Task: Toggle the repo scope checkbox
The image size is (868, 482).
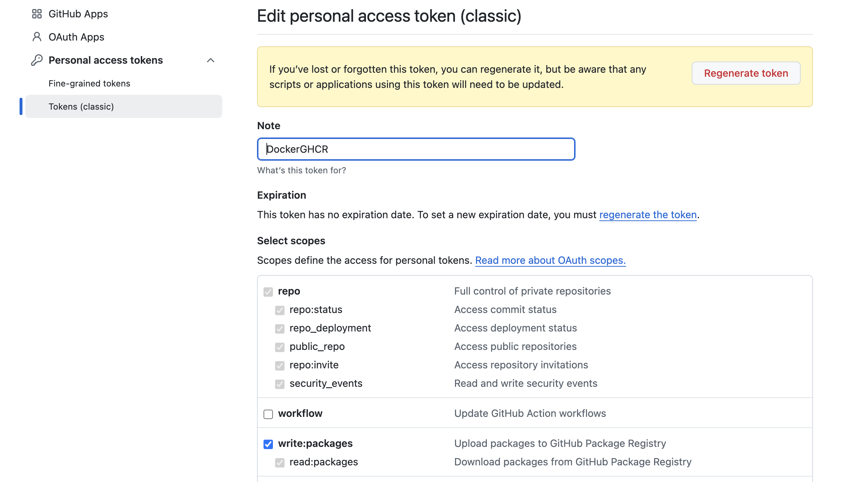Action: (268, 292)
